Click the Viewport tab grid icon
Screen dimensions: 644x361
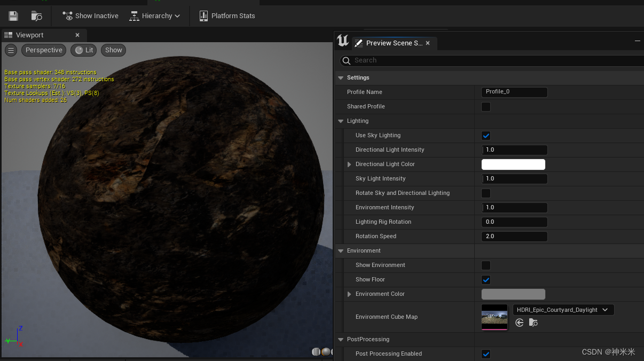(9, 35)
